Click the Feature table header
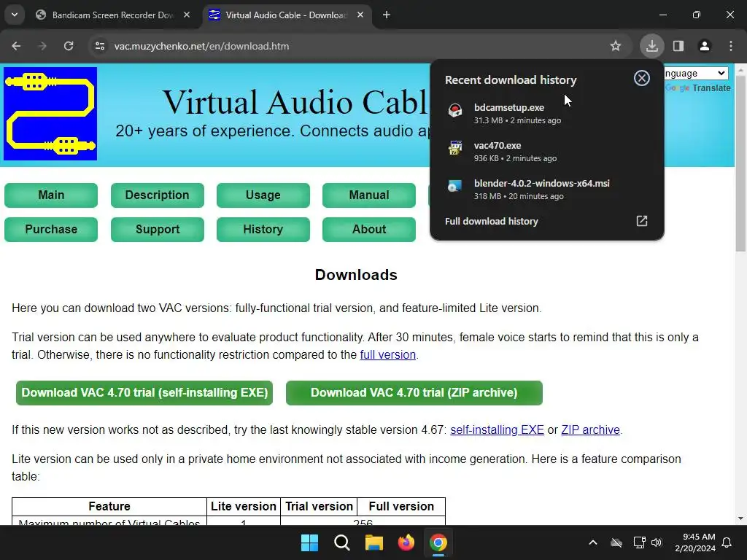 click(109, 506)
